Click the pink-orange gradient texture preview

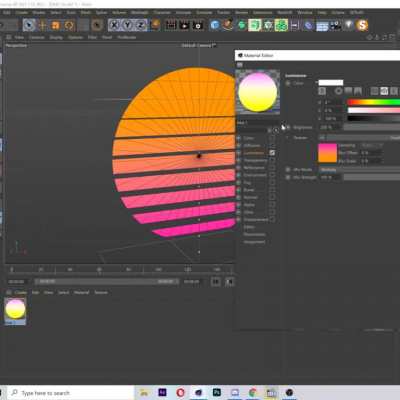pos(327,153)
